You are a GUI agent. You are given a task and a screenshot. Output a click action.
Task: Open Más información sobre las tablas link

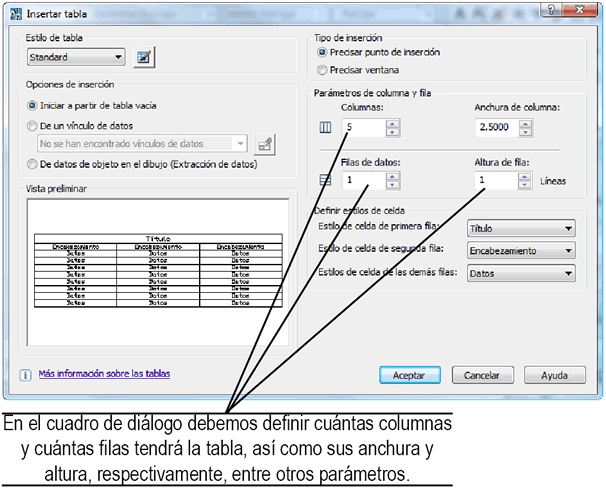pos(104,374)
